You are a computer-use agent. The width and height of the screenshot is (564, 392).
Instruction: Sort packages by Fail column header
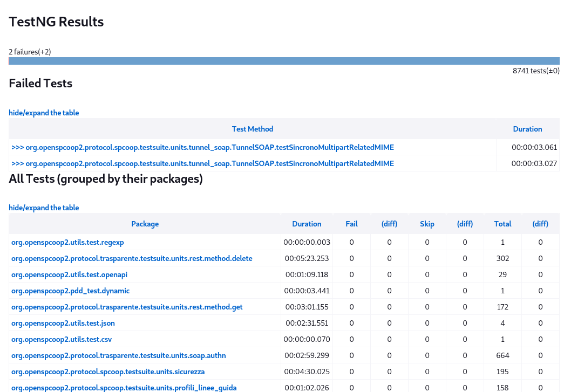(x=351, y=224)
